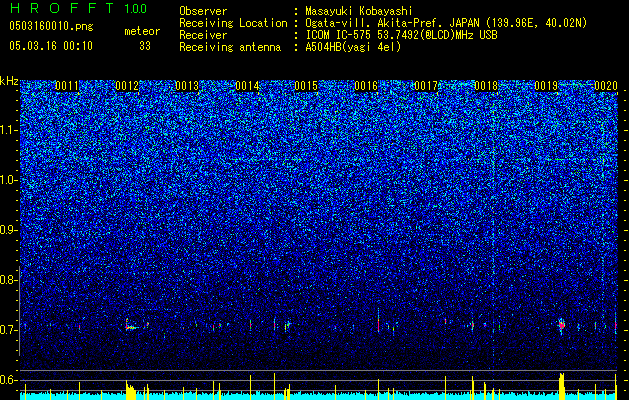
Task: Click the meteor count 33
Action: (145, 46)
